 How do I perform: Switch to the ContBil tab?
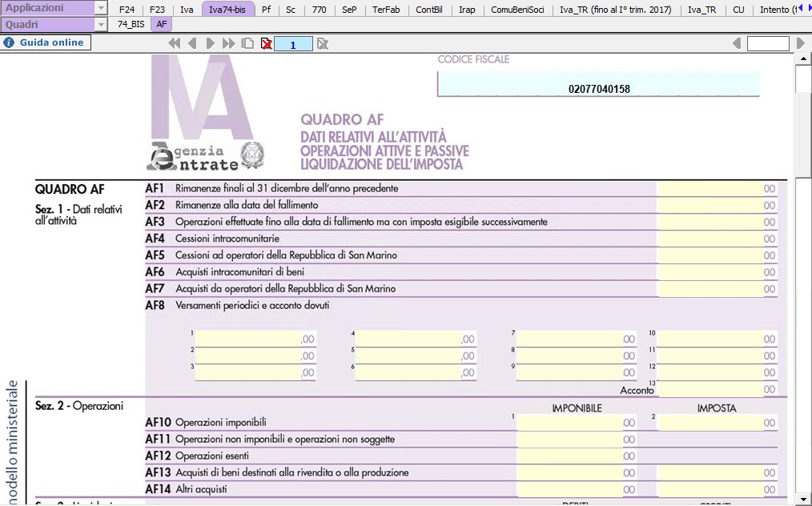(429, 10)
